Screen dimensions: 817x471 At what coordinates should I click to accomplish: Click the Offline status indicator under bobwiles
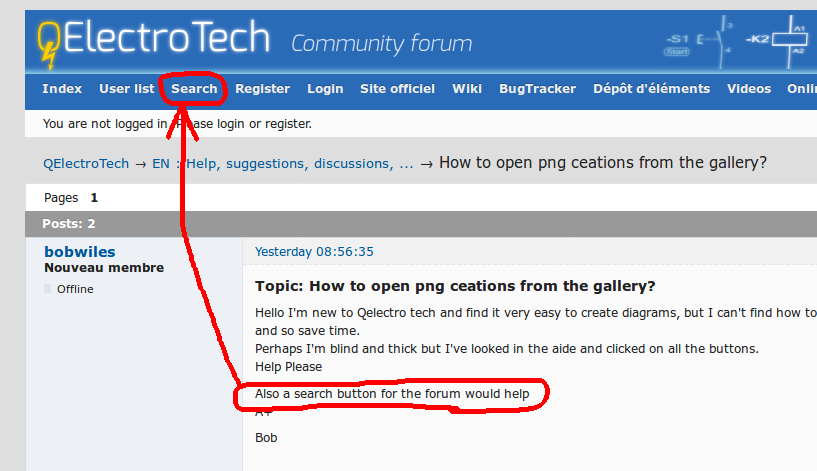(x=74, y=289)
